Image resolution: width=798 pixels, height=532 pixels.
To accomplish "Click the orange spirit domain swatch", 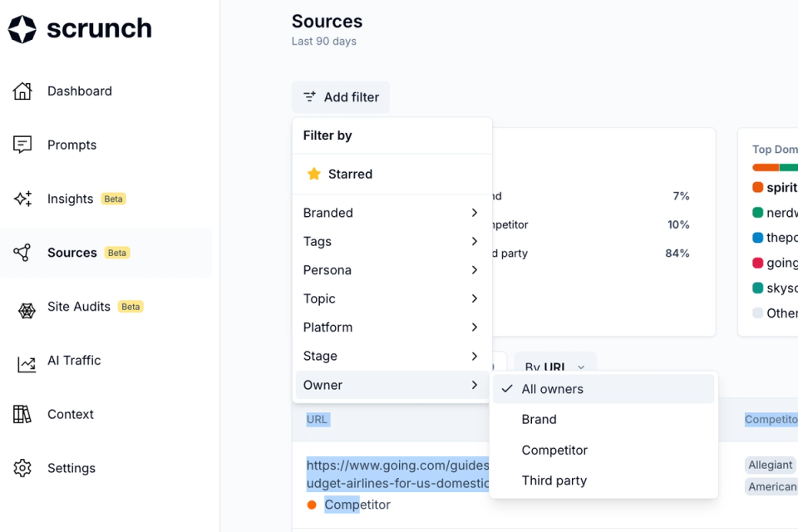I will pyautogui.click(x=757, y=188).
